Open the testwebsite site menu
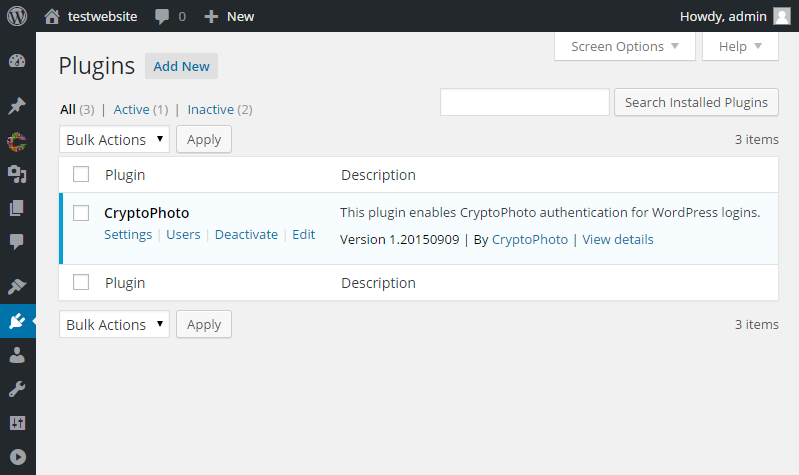This screenshot has width=799, height=475. pyautogui.click(x=102, y=16)
